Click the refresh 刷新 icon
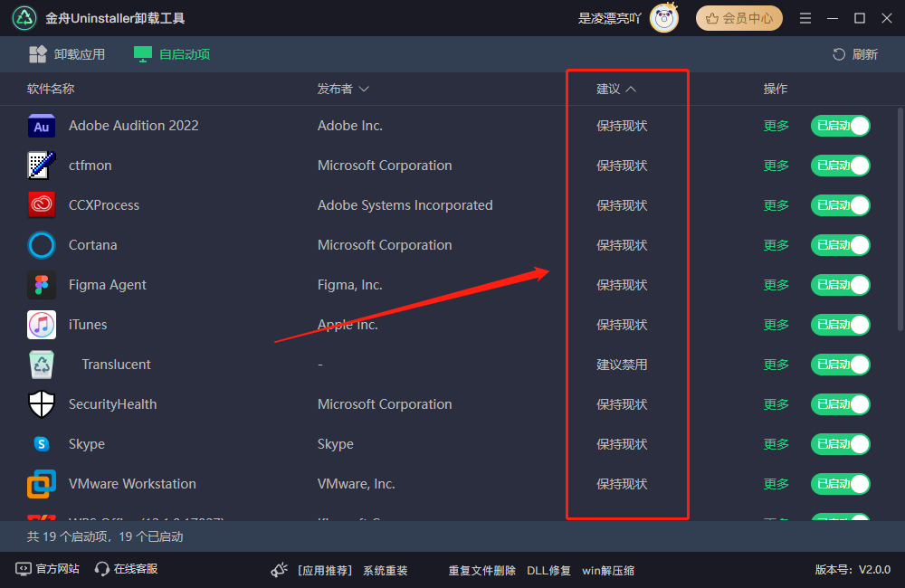Image resolution: width=905 pixels, height=588 pixels. 839,54
